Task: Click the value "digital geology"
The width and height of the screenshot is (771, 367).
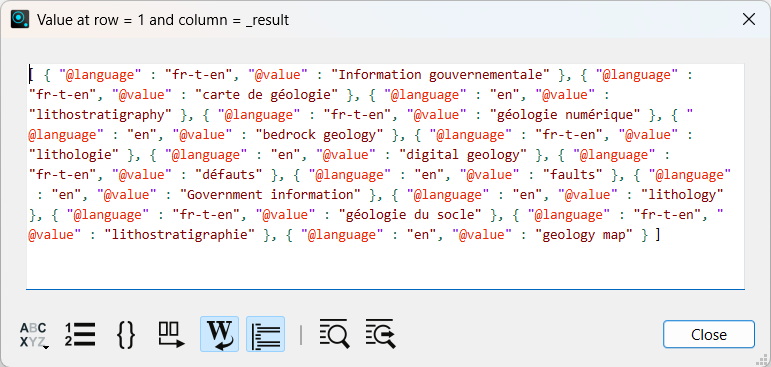Action: coord(463,155)
